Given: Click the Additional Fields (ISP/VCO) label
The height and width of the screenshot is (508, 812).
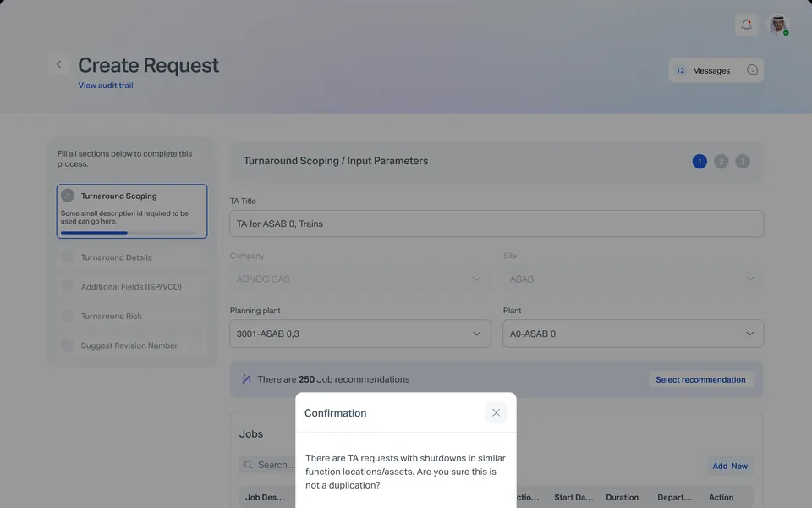Looking at the screenshot, I should (x=131, y=287).
